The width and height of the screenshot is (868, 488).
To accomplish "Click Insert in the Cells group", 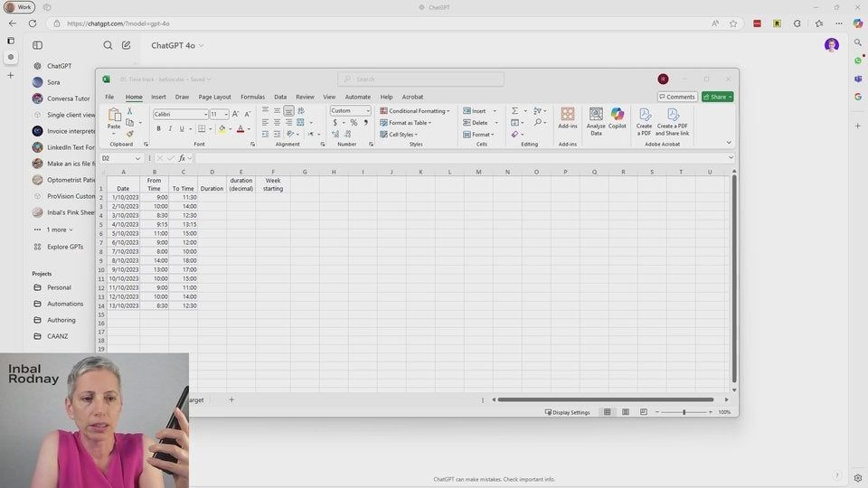I will [x=475, y=111].
